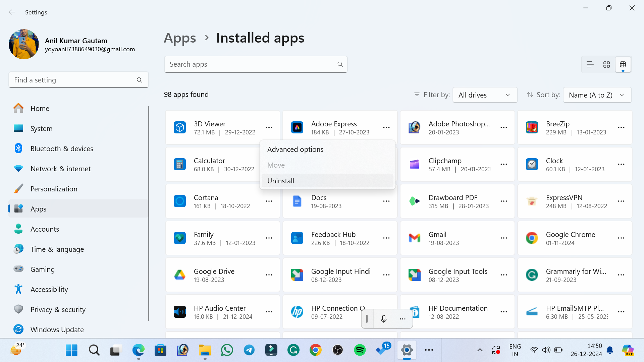Click the ExpressVPN app icon
Viewport: 644px width, 362px height.
[x=532, y=201]
